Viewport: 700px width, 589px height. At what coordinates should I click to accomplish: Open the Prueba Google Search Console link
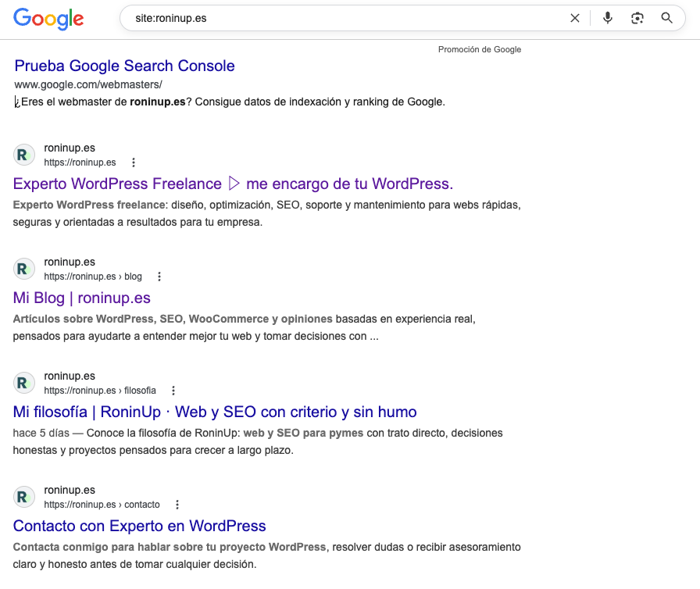pyautogui.click(x=124, y=66)
